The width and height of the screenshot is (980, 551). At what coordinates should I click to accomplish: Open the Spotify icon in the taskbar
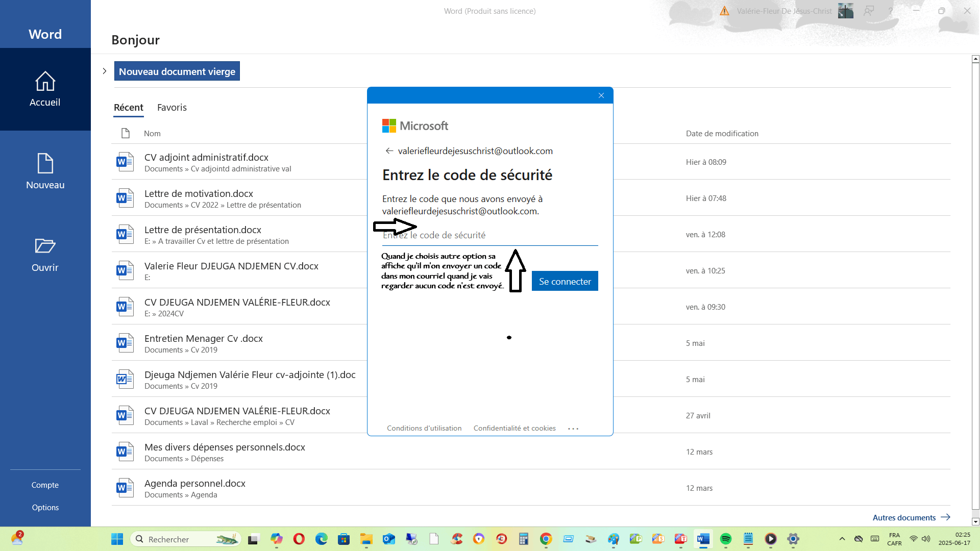(726, 539)
